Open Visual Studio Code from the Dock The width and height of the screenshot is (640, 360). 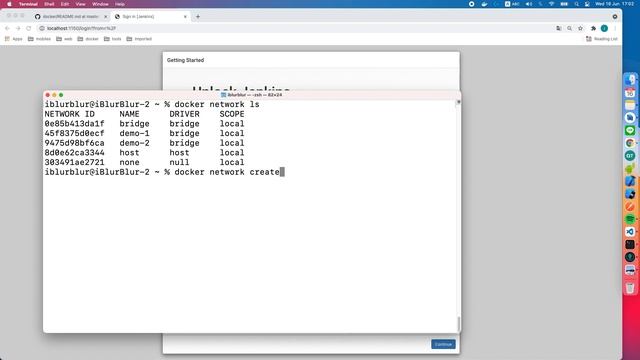tap(630, 231)
